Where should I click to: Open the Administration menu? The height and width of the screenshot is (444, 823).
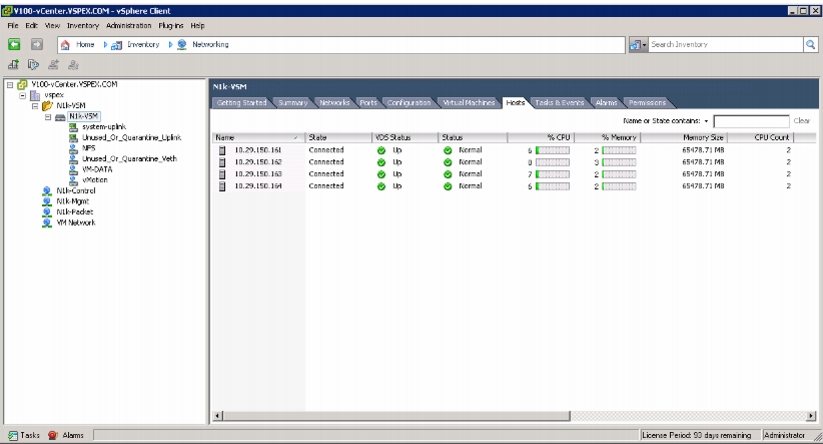[x=129, y=25]
